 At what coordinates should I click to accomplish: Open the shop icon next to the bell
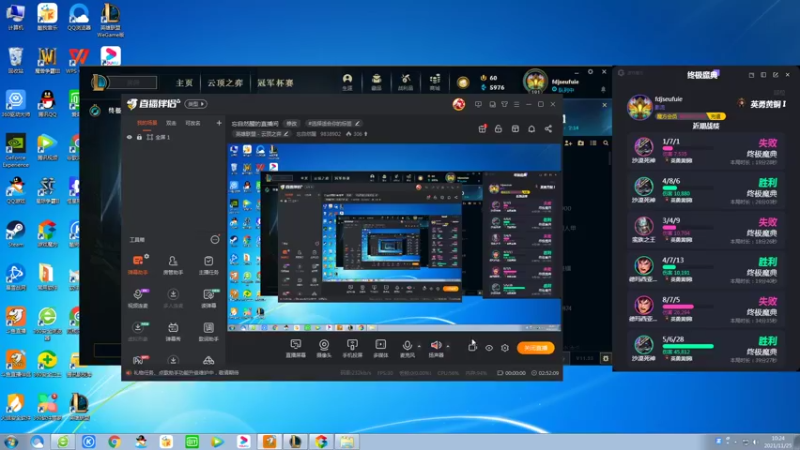point(515,129)
